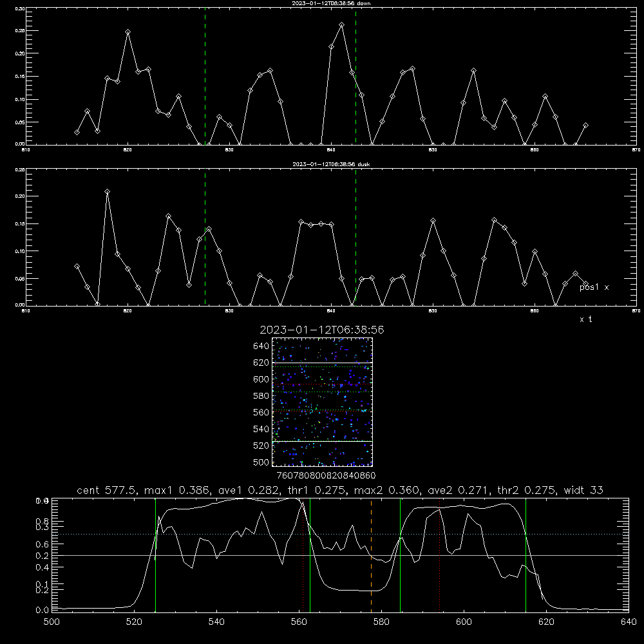This screenshot has height=644, width=644.
Task: Click the 'thr2 0.275' value
Action: (527, 490)
